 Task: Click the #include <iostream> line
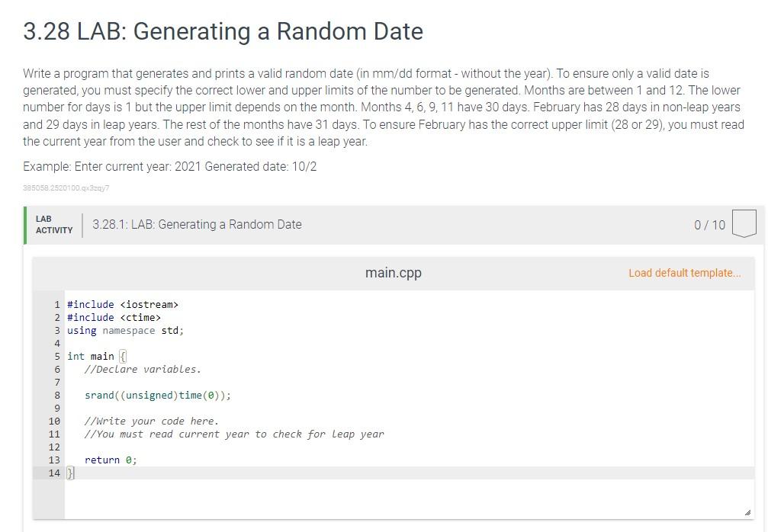tap(123, 305)
